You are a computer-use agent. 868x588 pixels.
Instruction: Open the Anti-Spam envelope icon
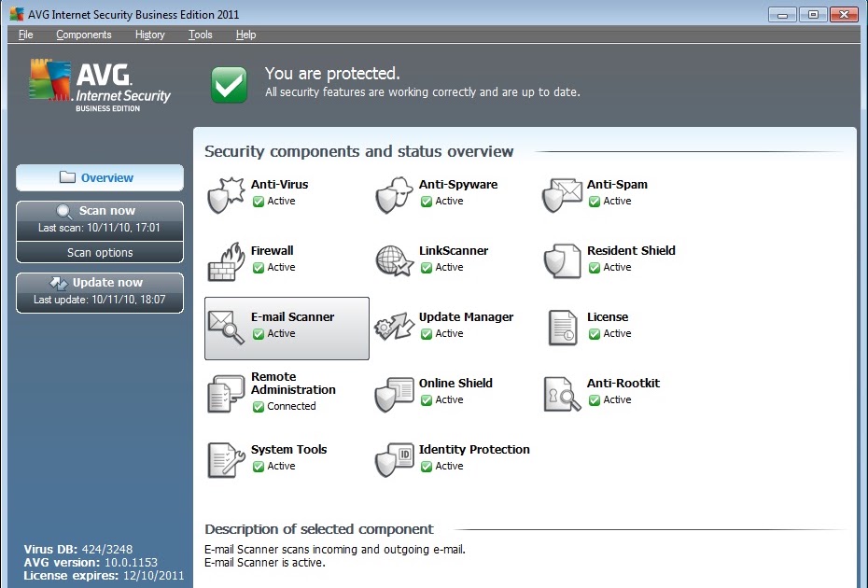coord(562,195)
